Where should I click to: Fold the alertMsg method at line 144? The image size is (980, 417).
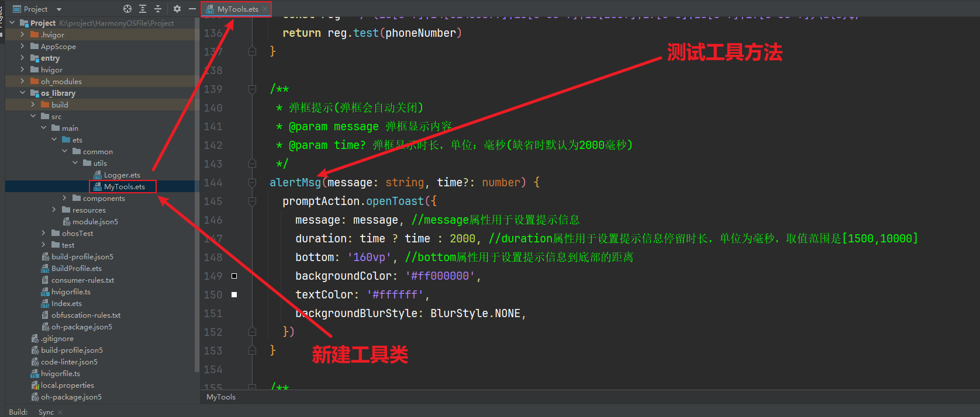tap(252, 182)
